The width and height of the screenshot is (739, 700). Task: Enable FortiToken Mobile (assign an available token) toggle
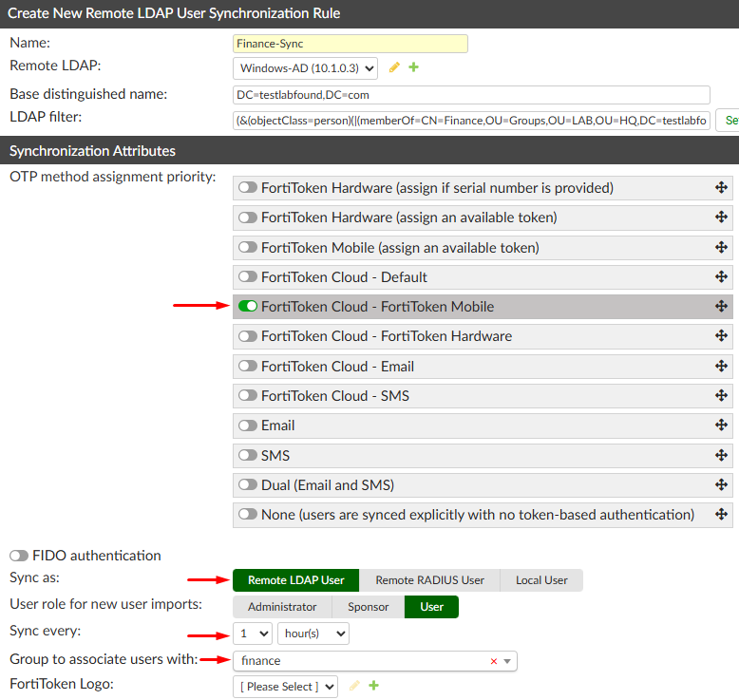click(247, 247)
